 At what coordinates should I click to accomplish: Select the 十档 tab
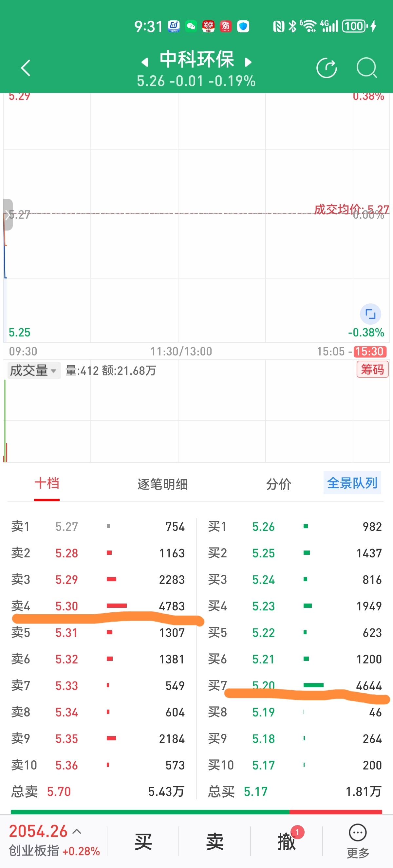[x=47, y=483]
